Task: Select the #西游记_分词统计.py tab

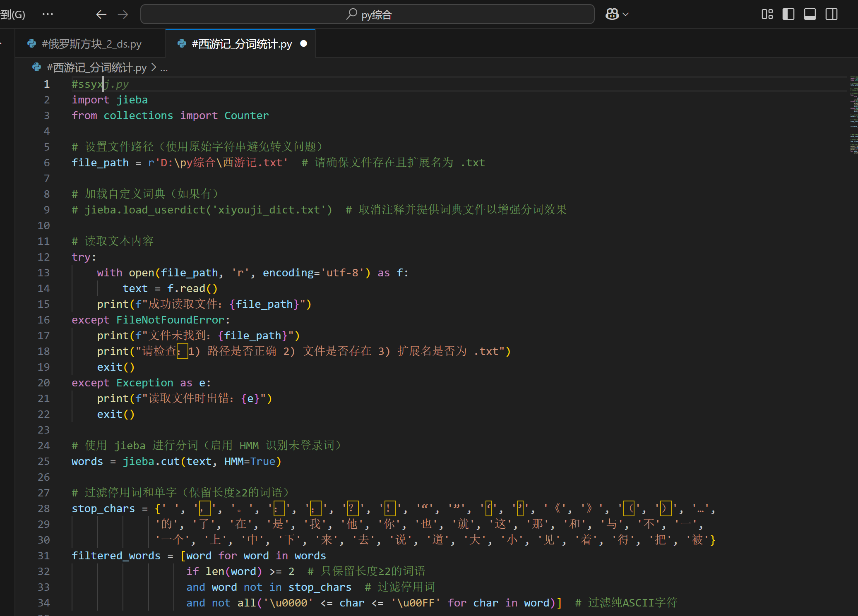Action: click(241, 44)
